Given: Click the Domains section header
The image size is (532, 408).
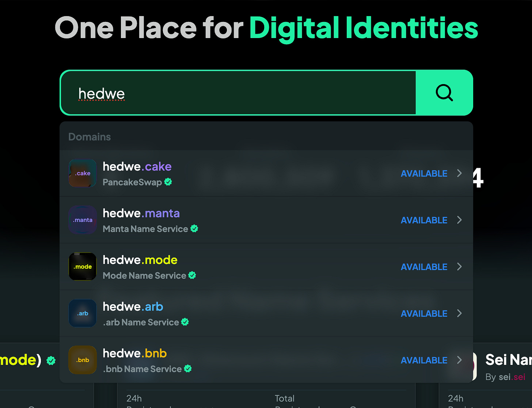Looking at the screenshot, I should (x=90, y=137).
